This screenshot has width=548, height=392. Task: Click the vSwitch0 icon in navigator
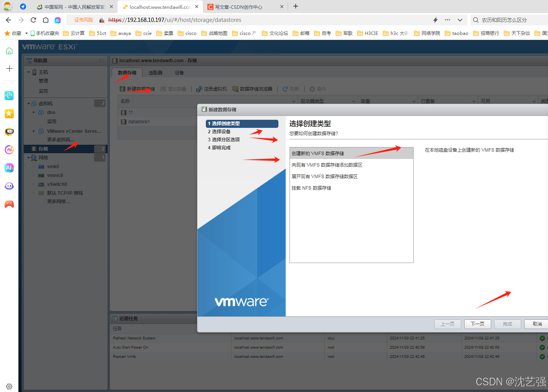(x=41, y=184)
